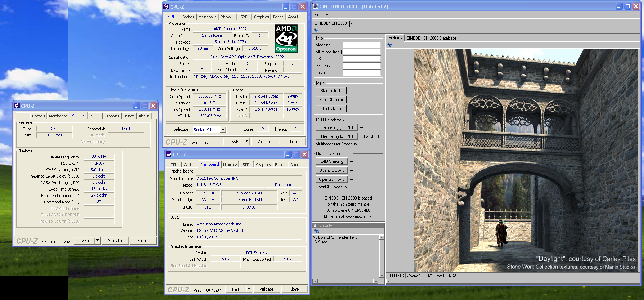Viewport: 644px width, 300px height.
Task: Click the memory size value 8 GBytes
Action: pos(54,135)
